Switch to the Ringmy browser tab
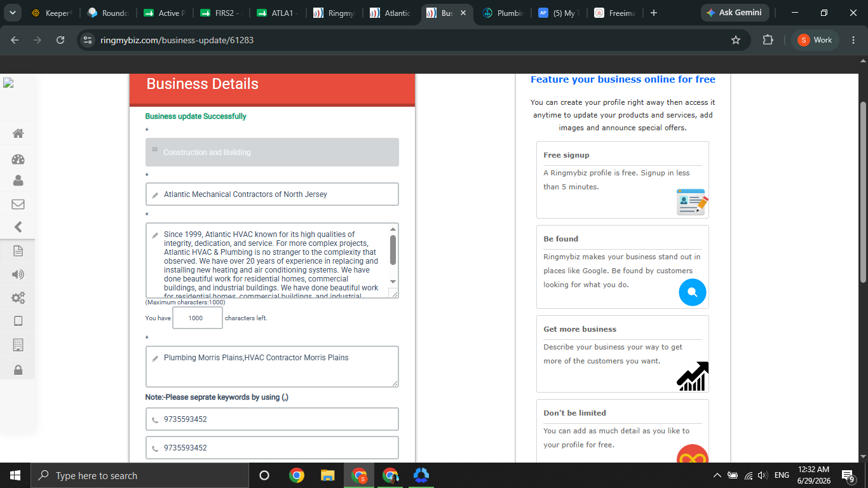Image resolution: width=868 pixels, height=488 pixels. tap(334, 13)
